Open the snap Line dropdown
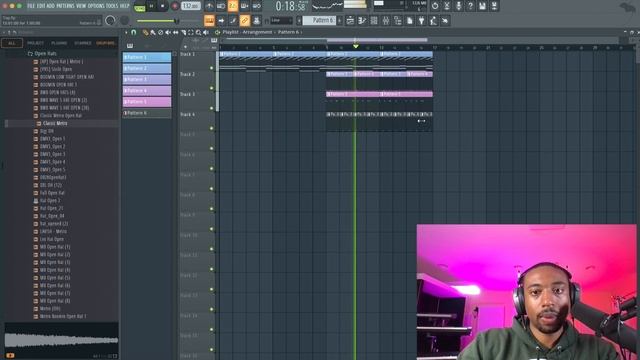The height and width of the screenshot is (360, 640). tap(281, 20)
